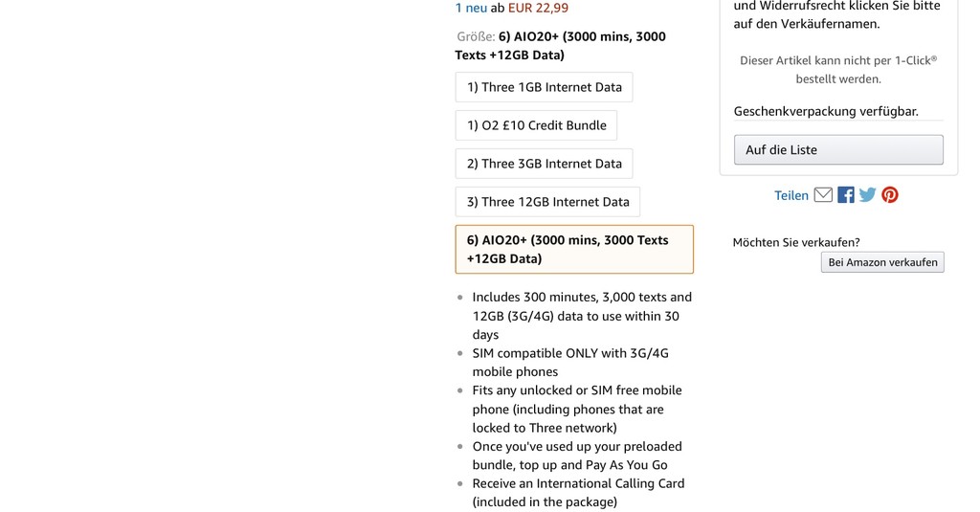Share the product via the email envelope icon
The height and width of the screenshot is (512, 980).
[x=822, y=195]
